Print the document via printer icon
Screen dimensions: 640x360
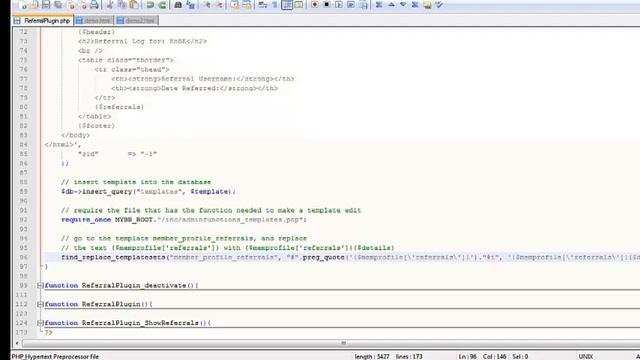point(94,5)
